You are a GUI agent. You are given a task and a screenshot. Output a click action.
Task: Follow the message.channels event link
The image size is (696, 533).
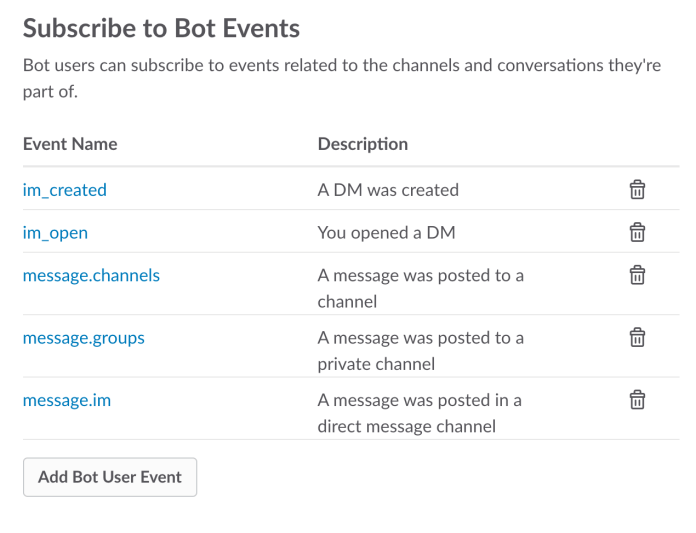point(91,276)
